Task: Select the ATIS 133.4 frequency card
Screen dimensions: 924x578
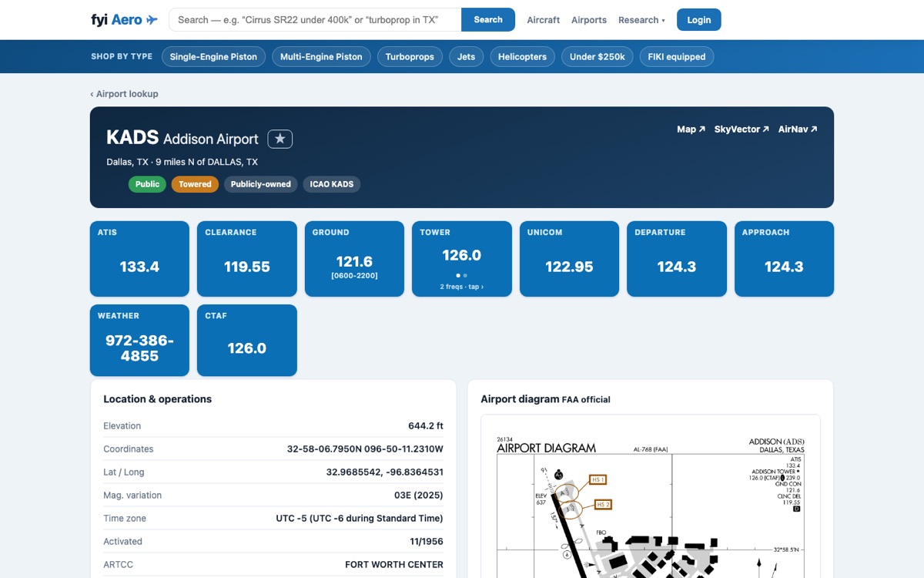Action: pyautogui.click(x=139, y=259)
